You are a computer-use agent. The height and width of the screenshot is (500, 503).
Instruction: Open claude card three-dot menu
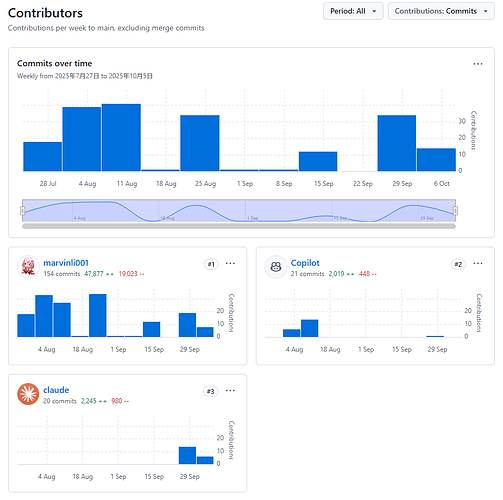coord(230,390)
